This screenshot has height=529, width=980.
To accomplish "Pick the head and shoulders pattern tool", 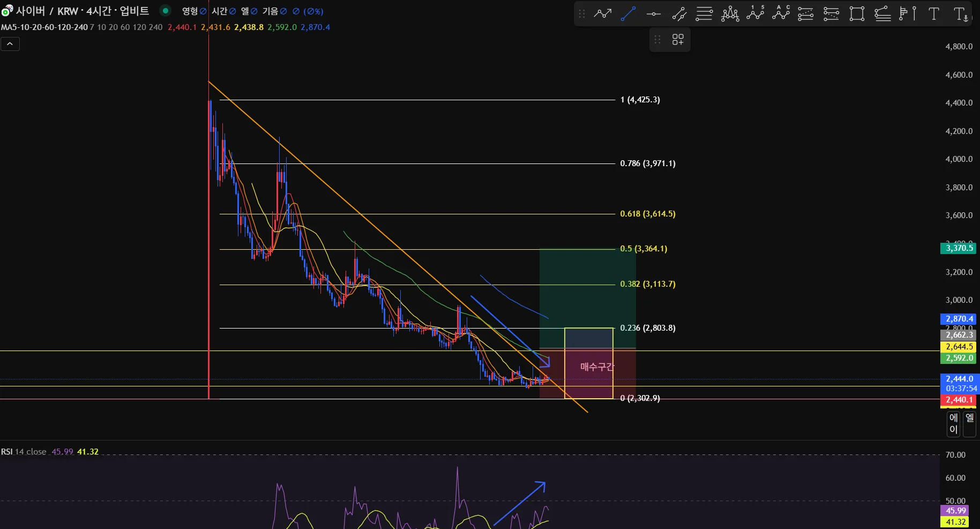I will coord(730,14).
